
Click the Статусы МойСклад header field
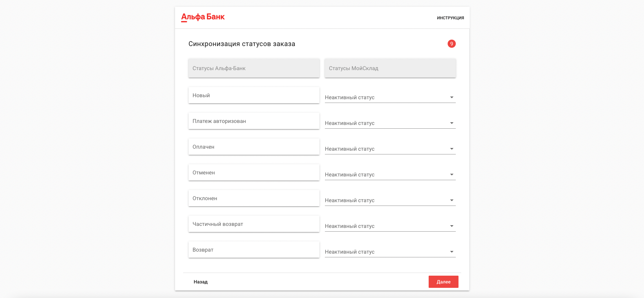click(x=390, y=68)
